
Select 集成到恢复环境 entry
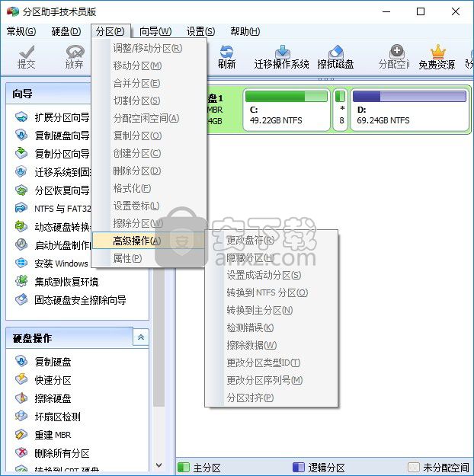[x=56, y=282]
